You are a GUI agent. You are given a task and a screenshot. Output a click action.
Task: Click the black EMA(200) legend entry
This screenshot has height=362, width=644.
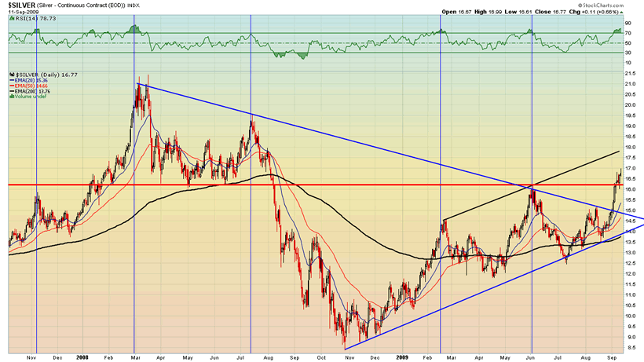30,91
